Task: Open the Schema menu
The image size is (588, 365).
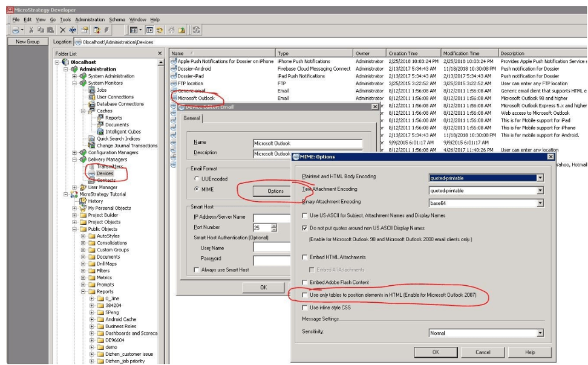Action: (x=117, y=19)
